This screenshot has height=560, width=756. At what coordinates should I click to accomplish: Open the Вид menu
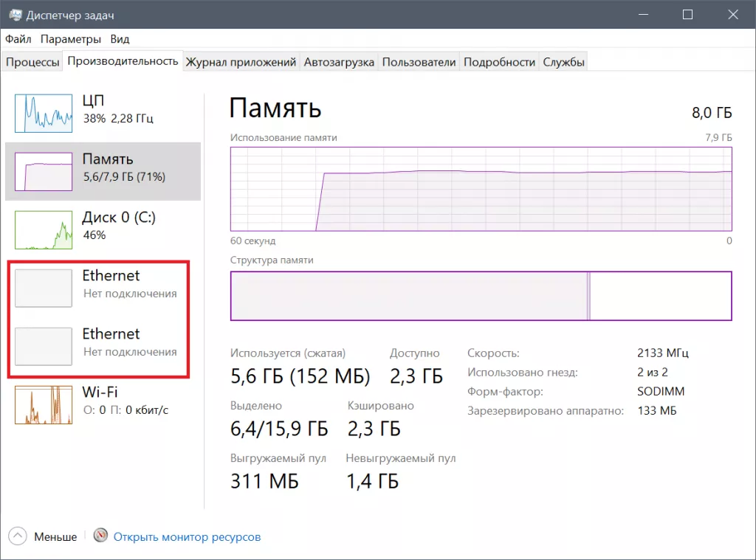click(119, 39)
